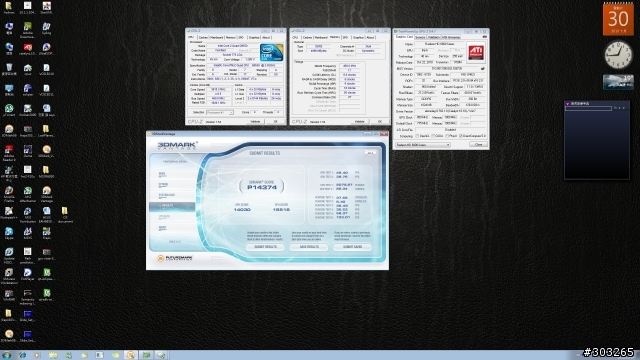Click the input field in the dark desktop gadget

tap(588, 109)
